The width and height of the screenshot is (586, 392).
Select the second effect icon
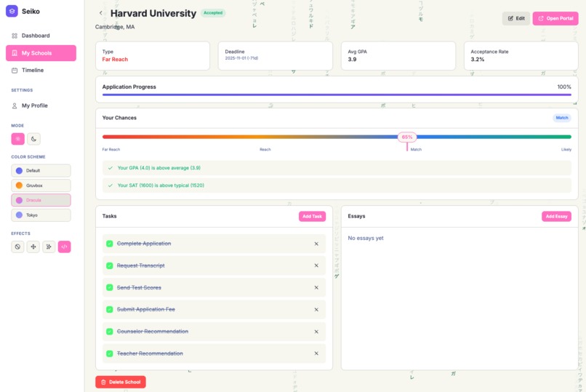(33, 247)
